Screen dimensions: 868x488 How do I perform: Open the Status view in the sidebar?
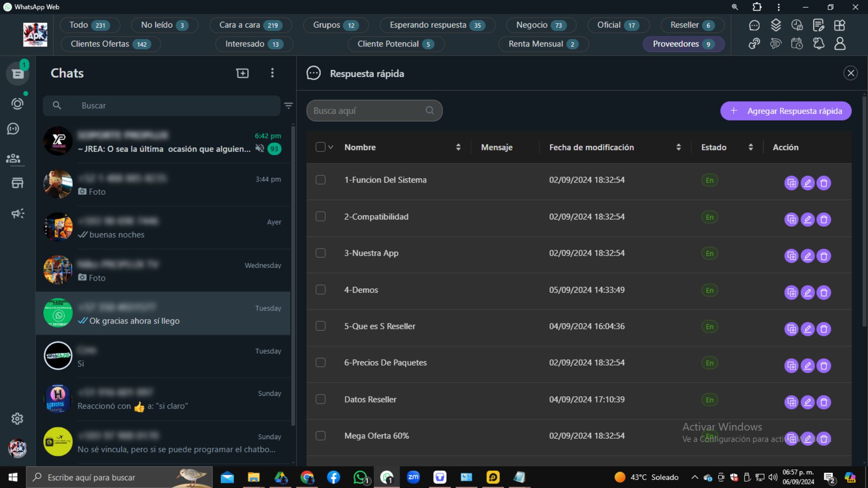pos(18,103)
